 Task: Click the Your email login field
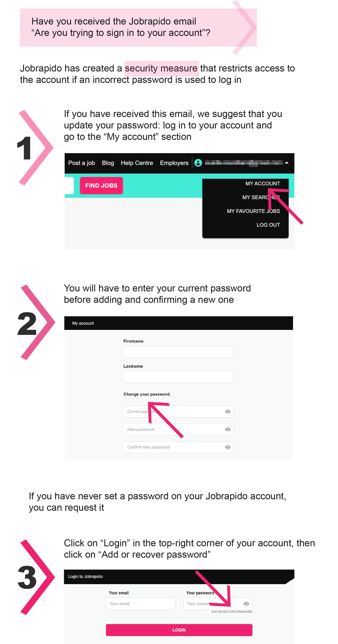coord(140,604)
